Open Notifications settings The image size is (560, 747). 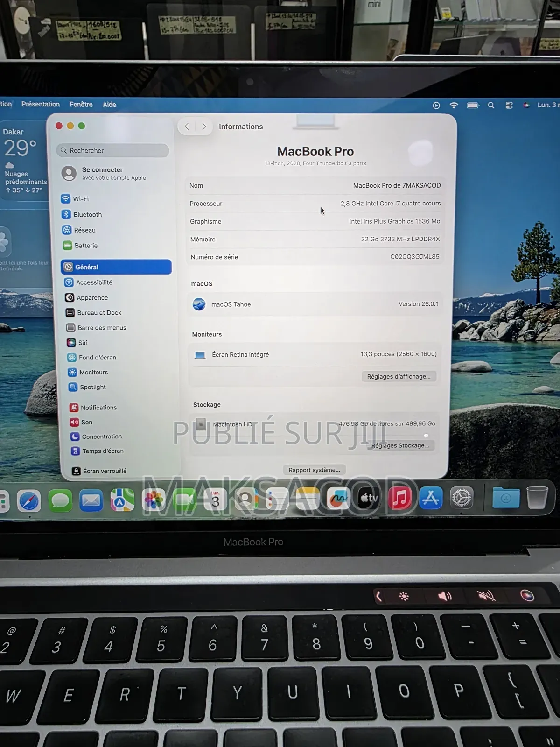(x=93, y=407)
